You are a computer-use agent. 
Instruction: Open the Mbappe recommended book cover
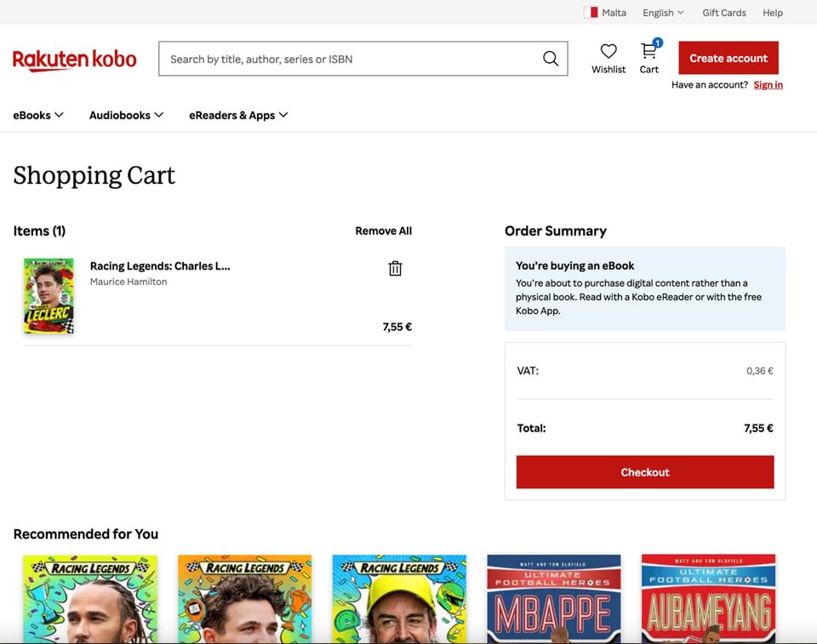(554, 599)
